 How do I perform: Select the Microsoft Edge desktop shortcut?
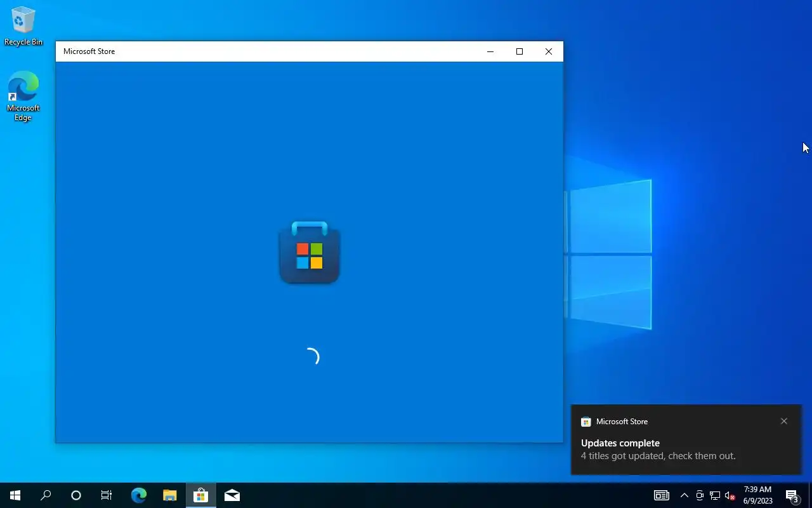point(23,96)
